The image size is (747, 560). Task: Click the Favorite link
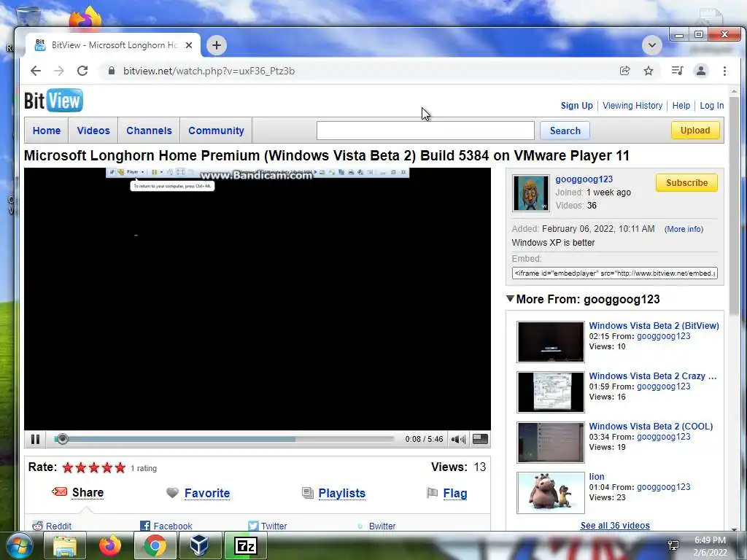pyautogui.click(x=207, y=494)
